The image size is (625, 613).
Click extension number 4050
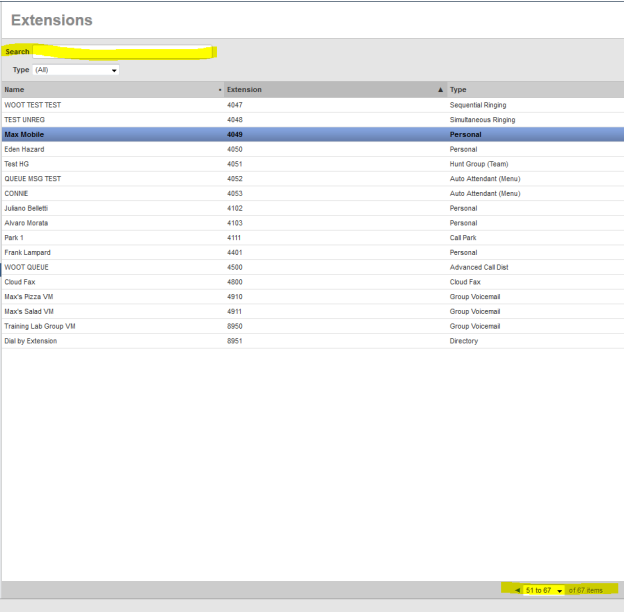[x=235, y=149]
